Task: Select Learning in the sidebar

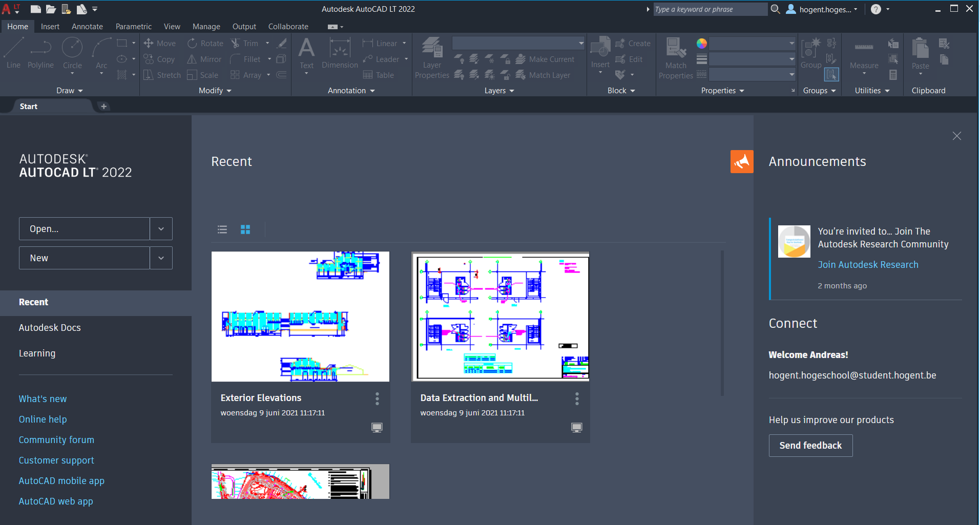Action: coord(37,353)
